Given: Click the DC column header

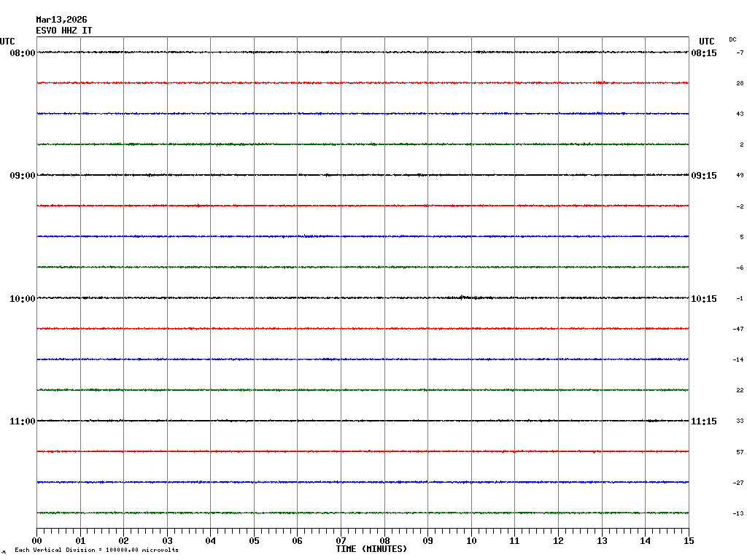Looking at the screenshot, I should coord(732,39).
